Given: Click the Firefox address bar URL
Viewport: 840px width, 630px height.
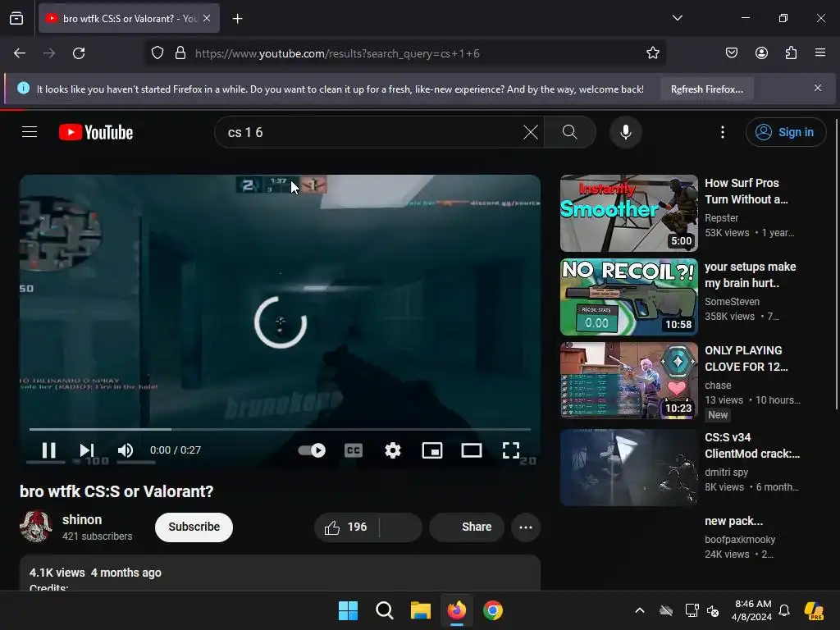Looking at the screenshot, I should 337,53.
